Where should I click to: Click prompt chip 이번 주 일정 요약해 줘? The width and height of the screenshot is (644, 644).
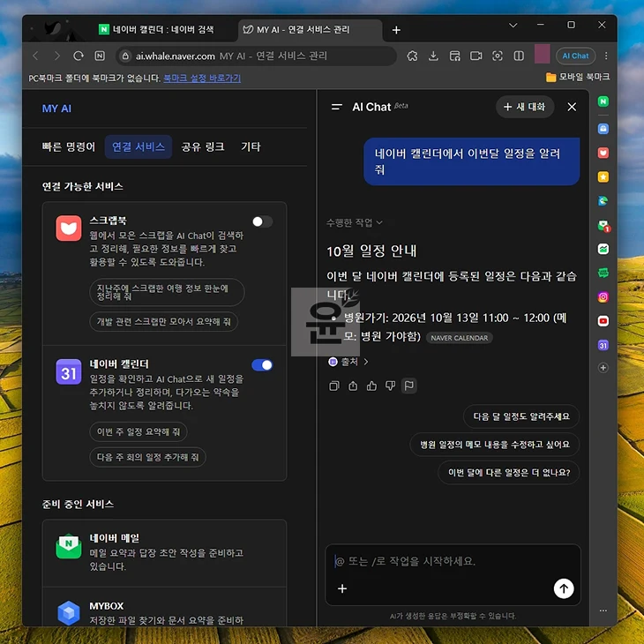(x=139, y=431)
